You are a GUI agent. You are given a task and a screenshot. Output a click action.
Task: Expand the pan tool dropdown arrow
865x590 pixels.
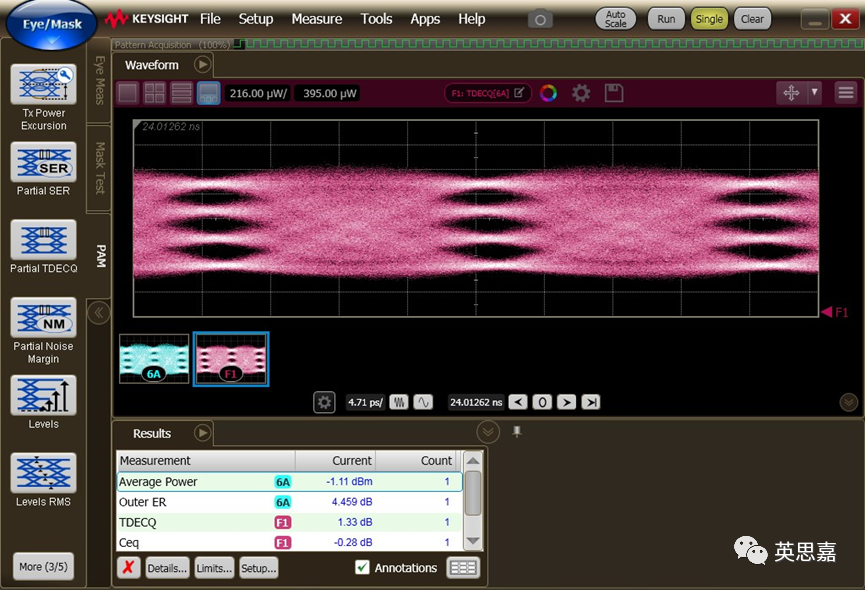[815, 92]
